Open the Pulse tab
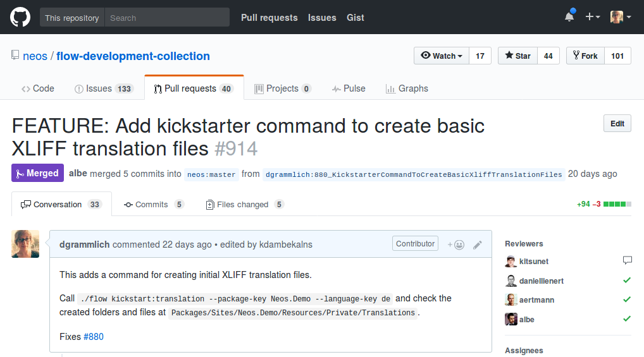Screen dimensions: 644x357 (349, 88)
